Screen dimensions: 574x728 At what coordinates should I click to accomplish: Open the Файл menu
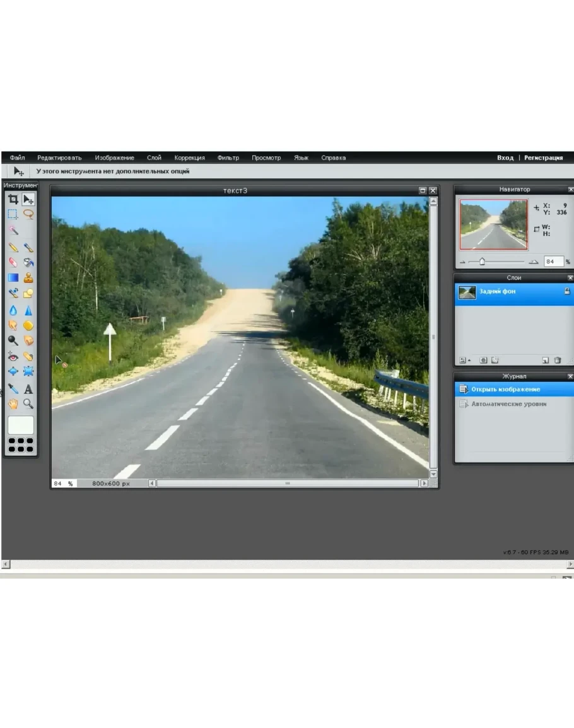(17, 158)
